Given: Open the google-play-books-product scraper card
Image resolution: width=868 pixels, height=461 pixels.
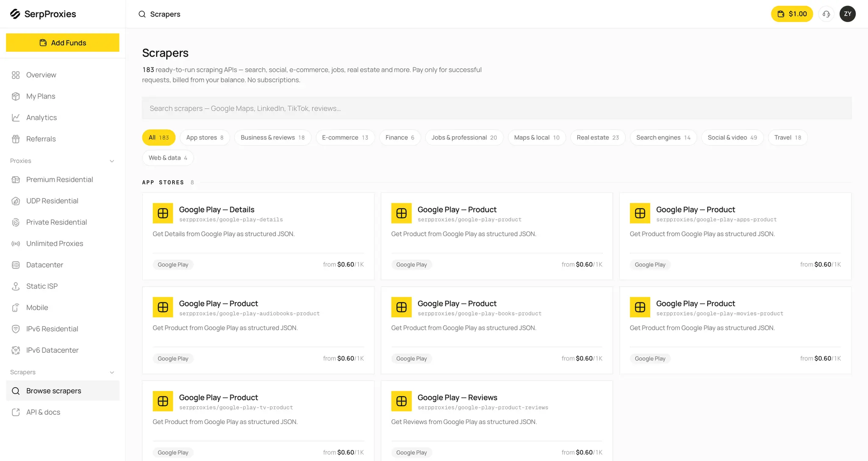Looking at the screenshot, I should click(x=497, y=330).
